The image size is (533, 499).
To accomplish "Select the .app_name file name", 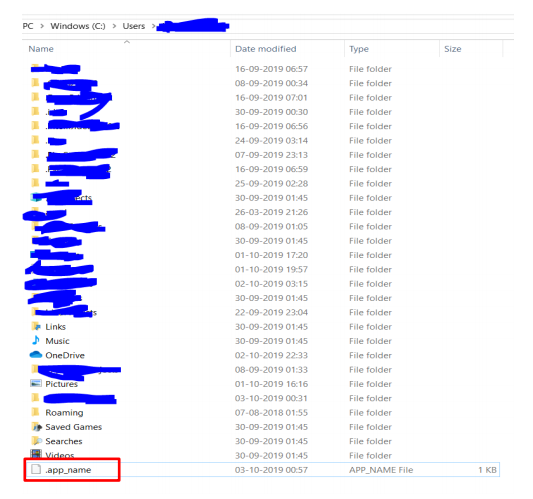I will coord(68,470).
